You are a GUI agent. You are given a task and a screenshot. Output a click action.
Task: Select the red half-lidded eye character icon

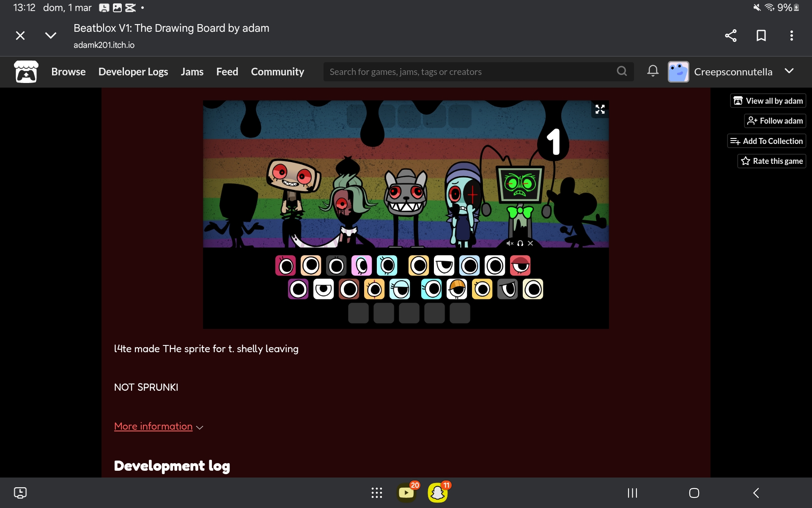pyautogui.click(x=520, y=266)
